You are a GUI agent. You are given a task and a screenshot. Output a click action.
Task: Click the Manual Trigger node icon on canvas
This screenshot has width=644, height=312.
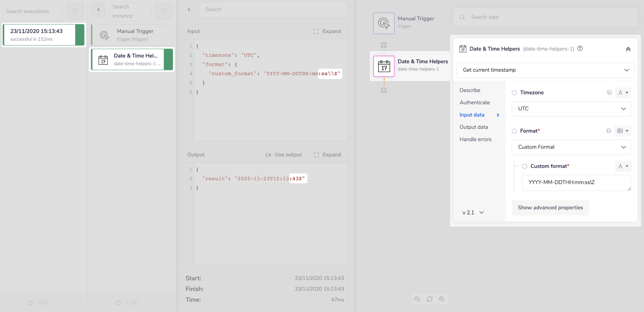383,23
